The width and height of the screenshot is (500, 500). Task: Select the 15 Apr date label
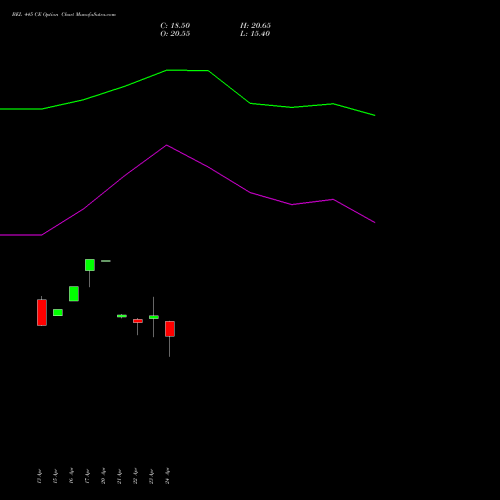[55, 476]
